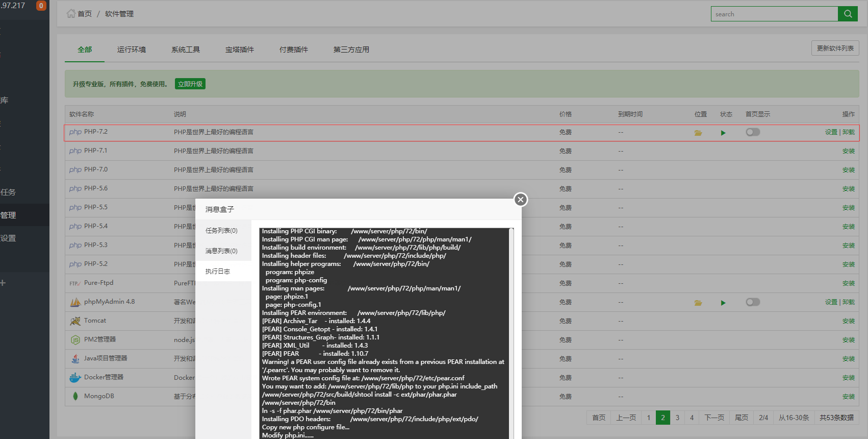
Task: Click 设置 link for PHP-7.2
Action: pos(831,132)
